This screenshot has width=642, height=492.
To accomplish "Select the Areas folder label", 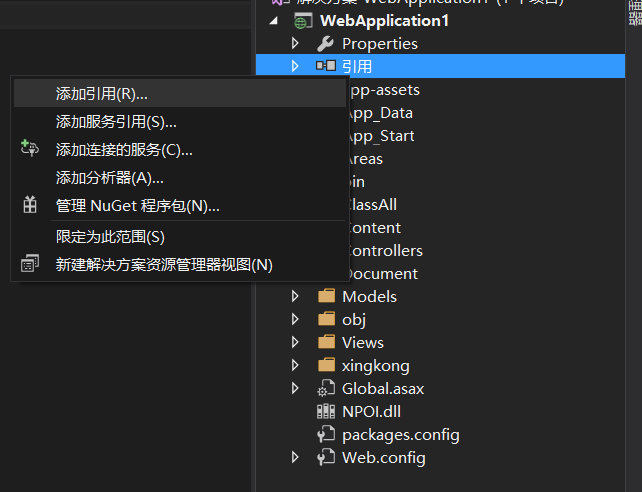I will (x=365, y=159).
